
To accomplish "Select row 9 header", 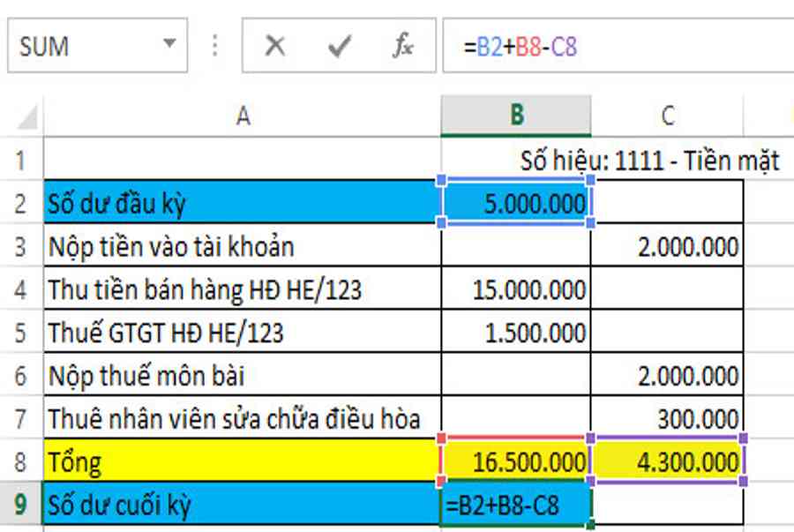I will [x=21, y=506].
